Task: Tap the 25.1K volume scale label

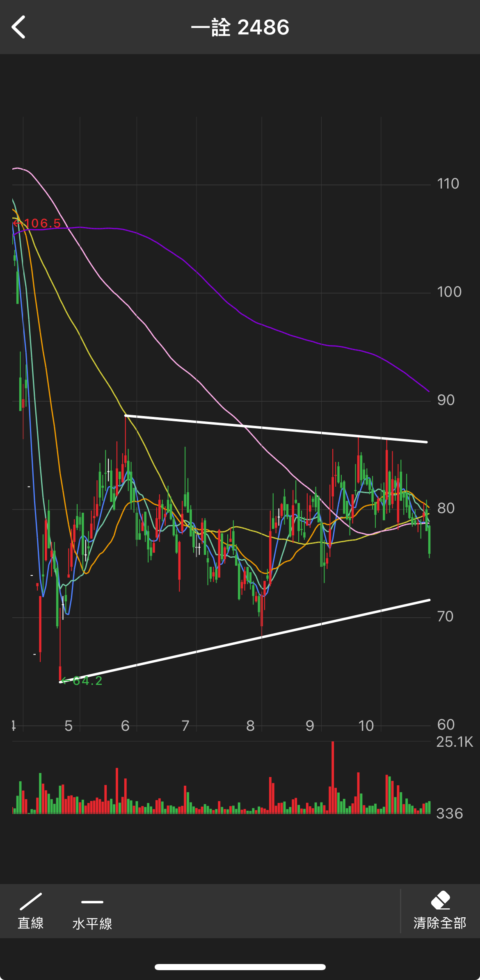Action: point(455,742)
